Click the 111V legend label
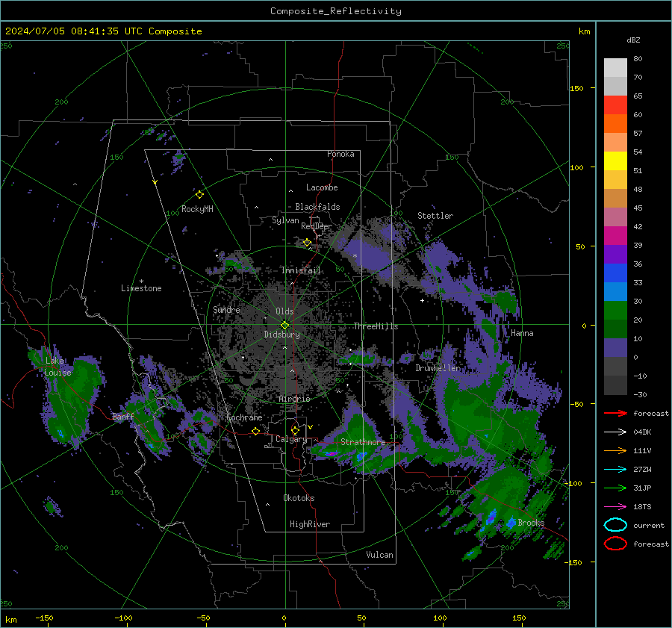The width and height of the screenshot is (672, 628). pos(642,450)
